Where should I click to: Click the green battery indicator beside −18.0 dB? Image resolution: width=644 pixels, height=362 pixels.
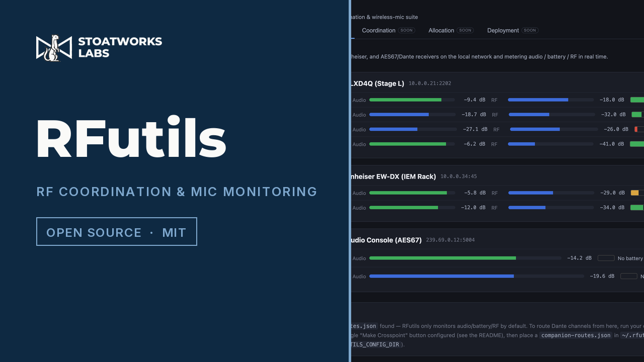coord(637,100)
